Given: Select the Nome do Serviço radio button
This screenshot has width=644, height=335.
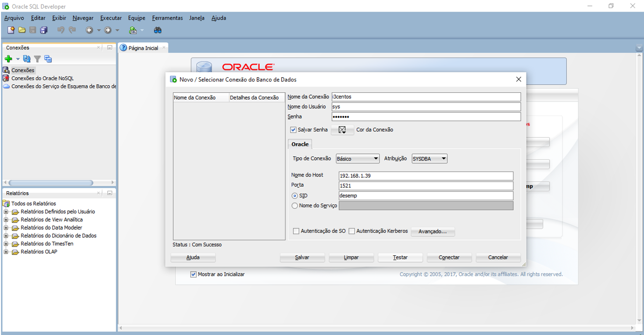Looking at the screenshot, I should click(295, 206).
